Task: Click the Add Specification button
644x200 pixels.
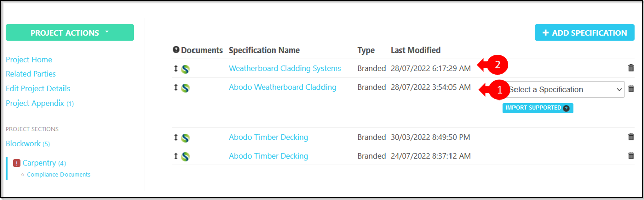Action: [585, 33]
